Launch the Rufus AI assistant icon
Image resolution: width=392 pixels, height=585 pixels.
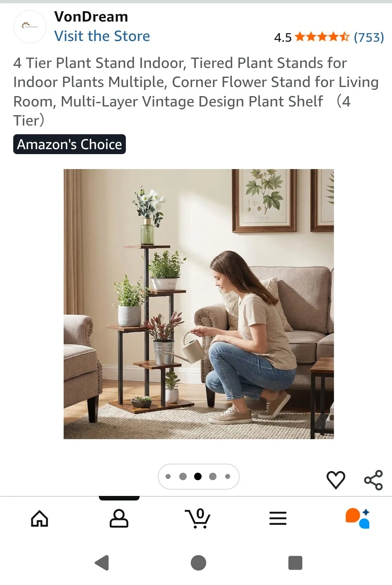(x=357, y=518)
